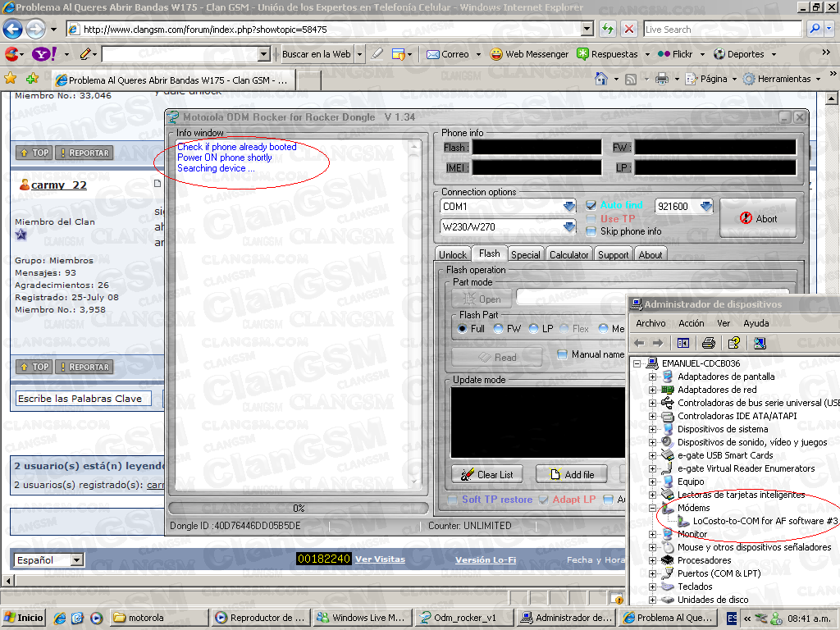Image resolution: width=840 pixels, height=630 pixels.
Task: Click the Internet Explorer Back arrow button
Action: point(13,29)
